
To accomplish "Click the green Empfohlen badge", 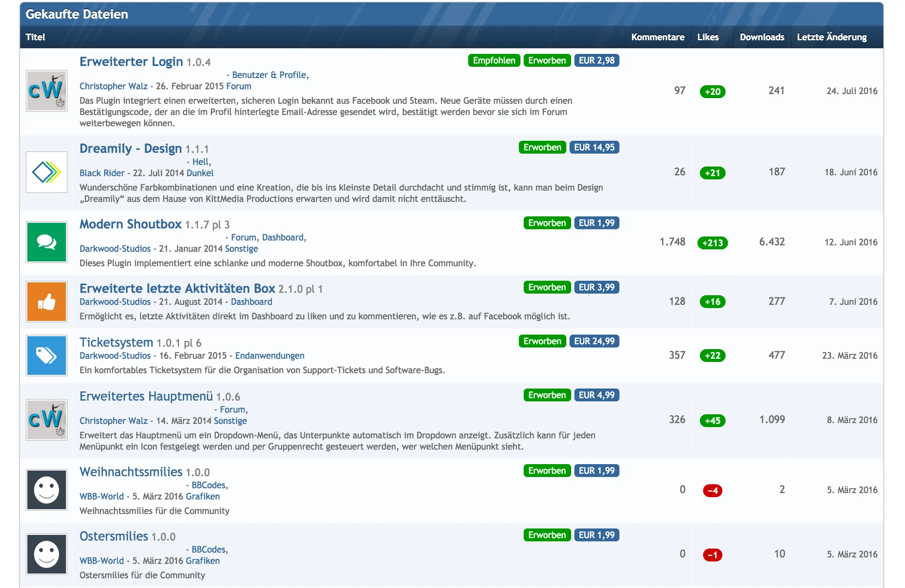I will (x=494, y=60).
